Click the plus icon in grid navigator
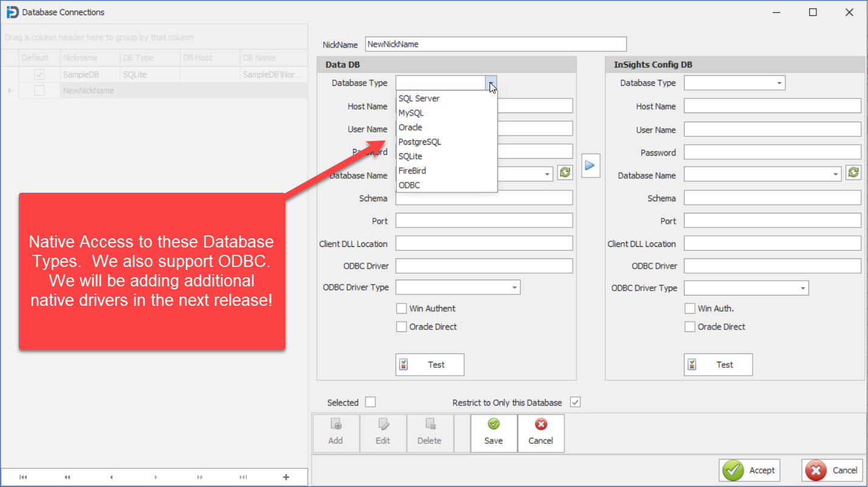The width and height of the screenshot is (868, 487). (x=287, y=477)
